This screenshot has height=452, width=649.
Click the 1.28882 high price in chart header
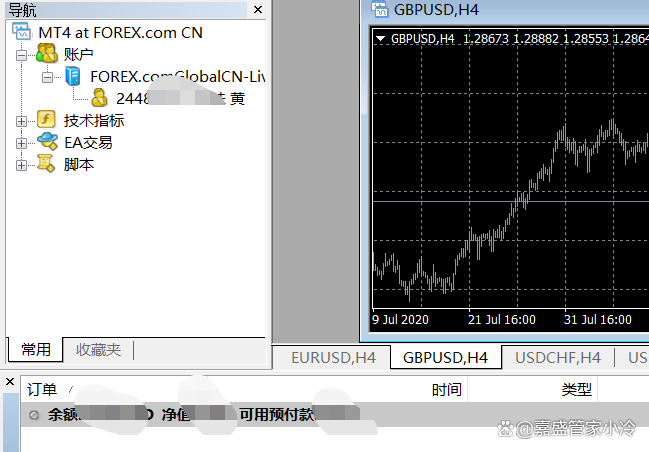click(x=536, y=38)
